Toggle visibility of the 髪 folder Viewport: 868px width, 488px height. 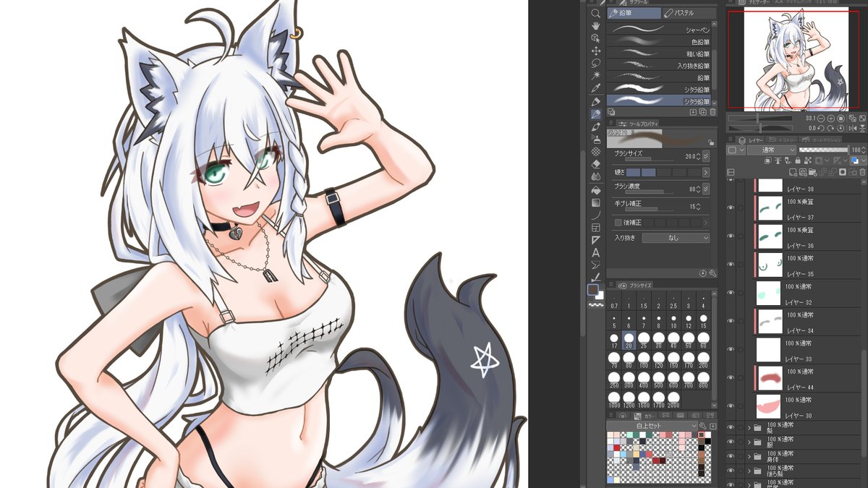coord(731,428)
